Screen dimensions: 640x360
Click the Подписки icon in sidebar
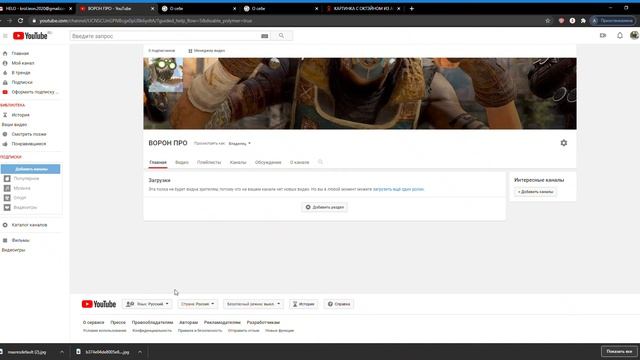coord(5,82)
